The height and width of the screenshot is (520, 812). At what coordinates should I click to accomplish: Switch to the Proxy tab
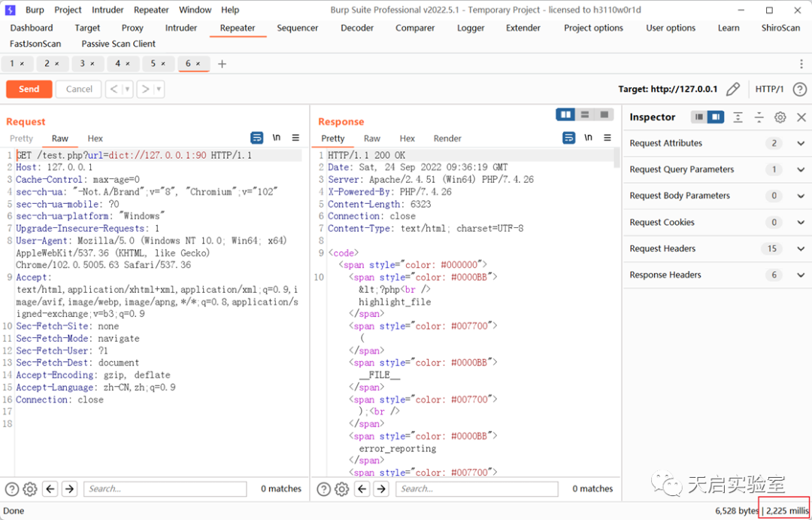[132, 28]
